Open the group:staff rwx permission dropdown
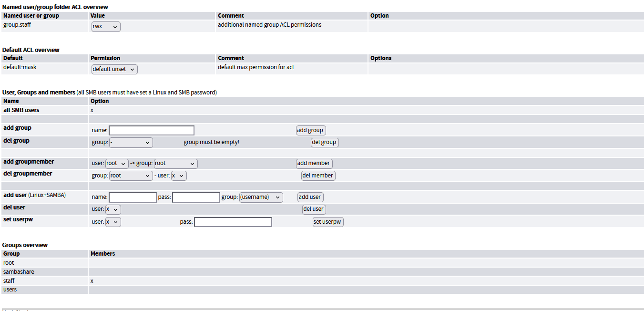 [x=106, y=27]
